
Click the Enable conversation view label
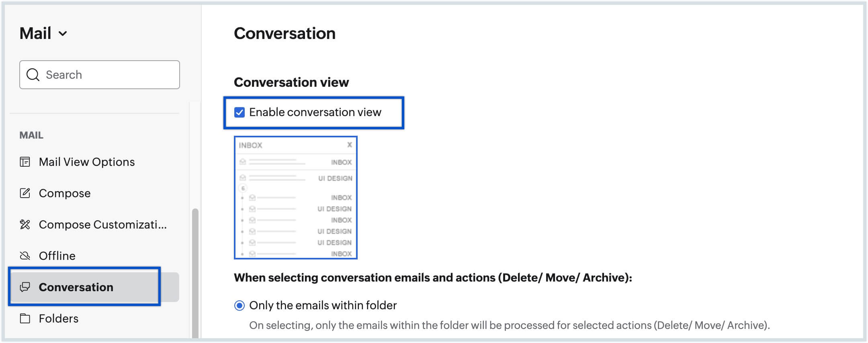(x=315, y=112)
